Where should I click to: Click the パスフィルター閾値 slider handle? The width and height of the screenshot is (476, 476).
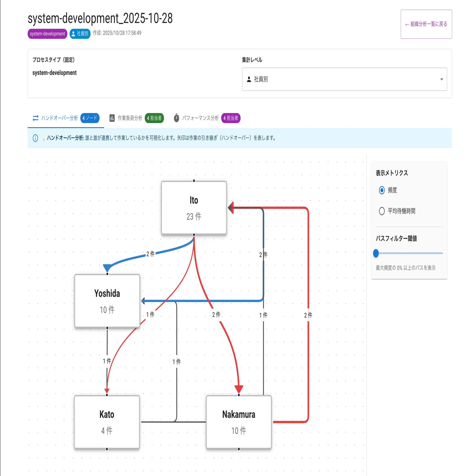click(x=376, y=253)
